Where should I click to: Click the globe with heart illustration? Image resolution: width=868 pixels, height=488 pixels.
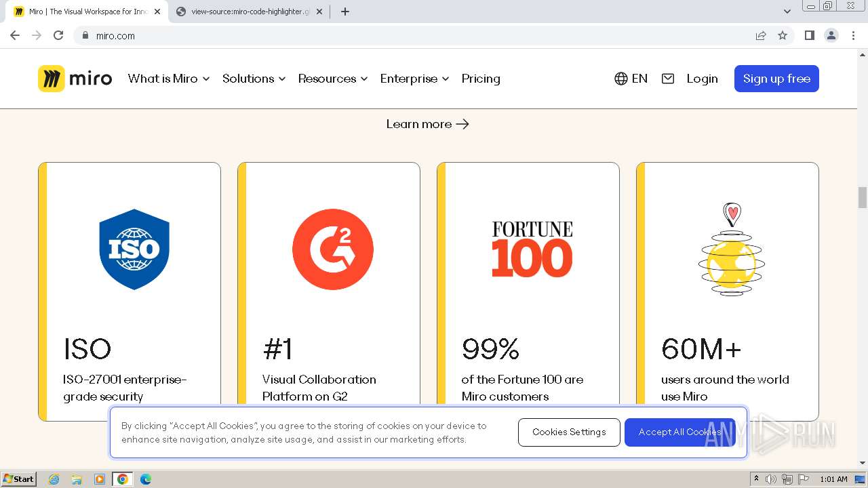coord(732,249)
